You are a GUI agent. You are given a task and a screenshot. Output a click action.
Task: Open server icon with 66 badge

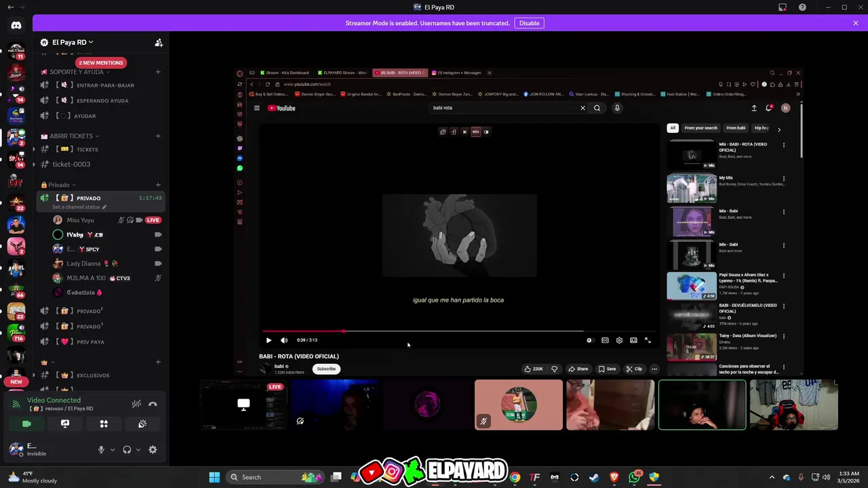[16, 289]
